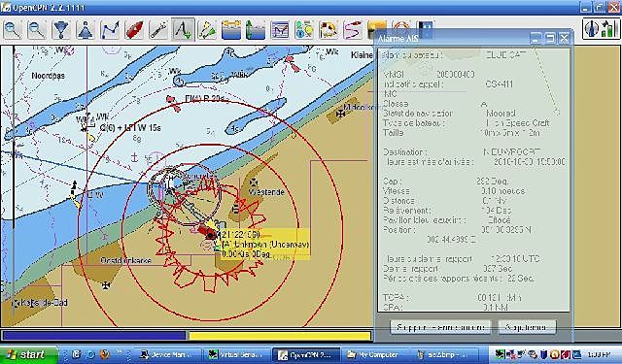Select the yellow segment of chart bar
This screenshot has height=364, width=622.
click(x=280, y=336)
